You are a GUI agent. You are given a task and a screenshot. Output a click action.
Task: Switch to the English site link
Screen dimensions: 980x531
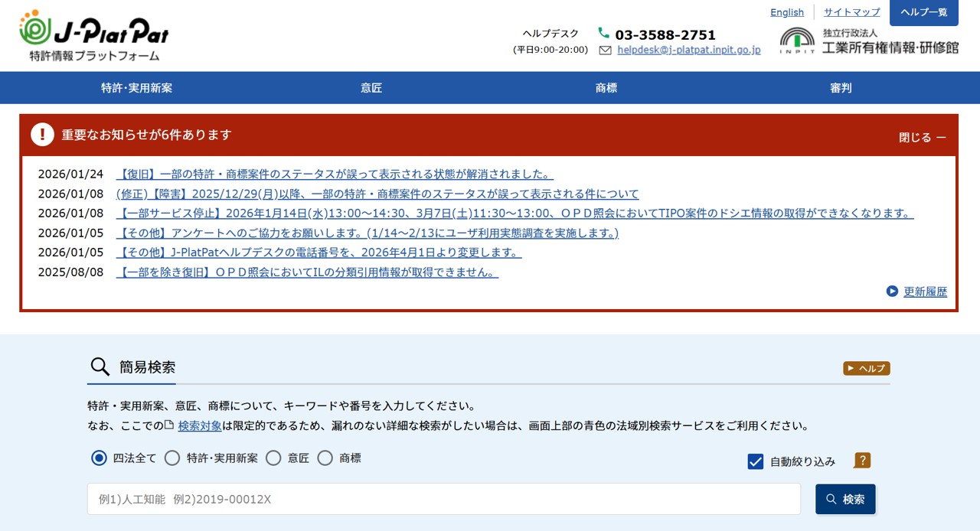point(786,12)
